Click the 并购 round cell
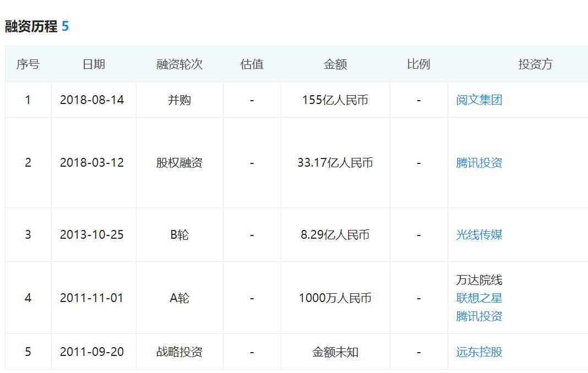Viewport: 588px width, 373px height. (x=179, y=100)
